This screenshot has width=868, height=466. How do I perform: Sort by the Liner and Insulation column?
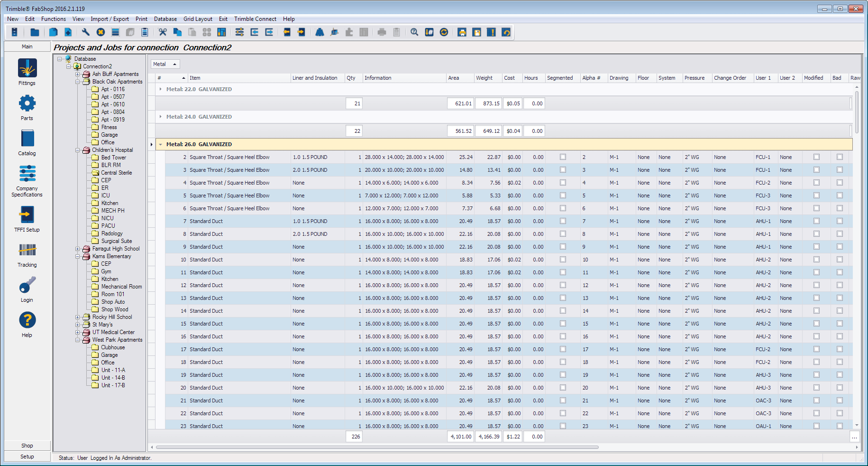[x=317, y=78]
